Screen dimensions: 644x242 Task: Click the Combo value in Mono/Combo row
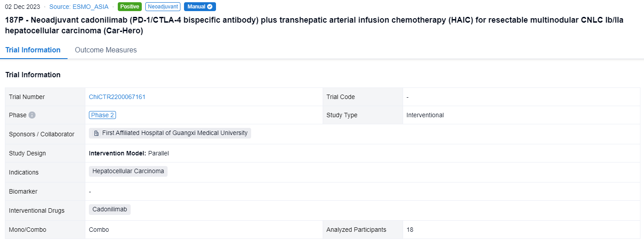click(99, 230)
